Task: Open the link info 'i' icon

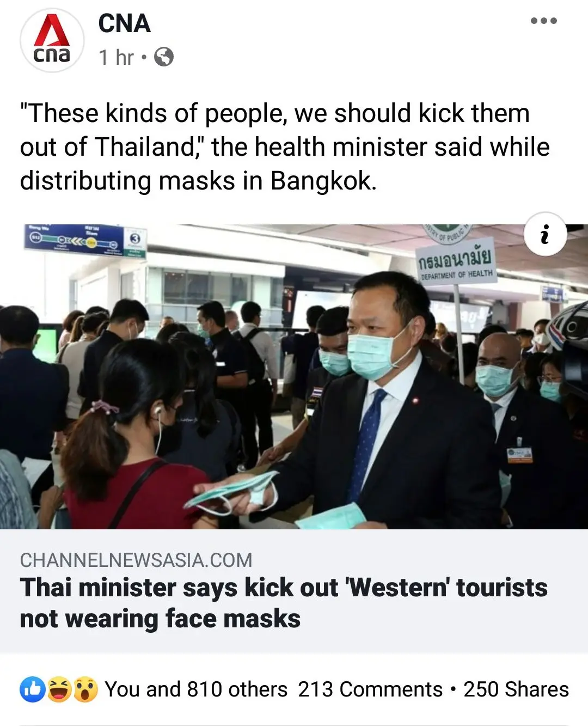Action: pos(546,234)
